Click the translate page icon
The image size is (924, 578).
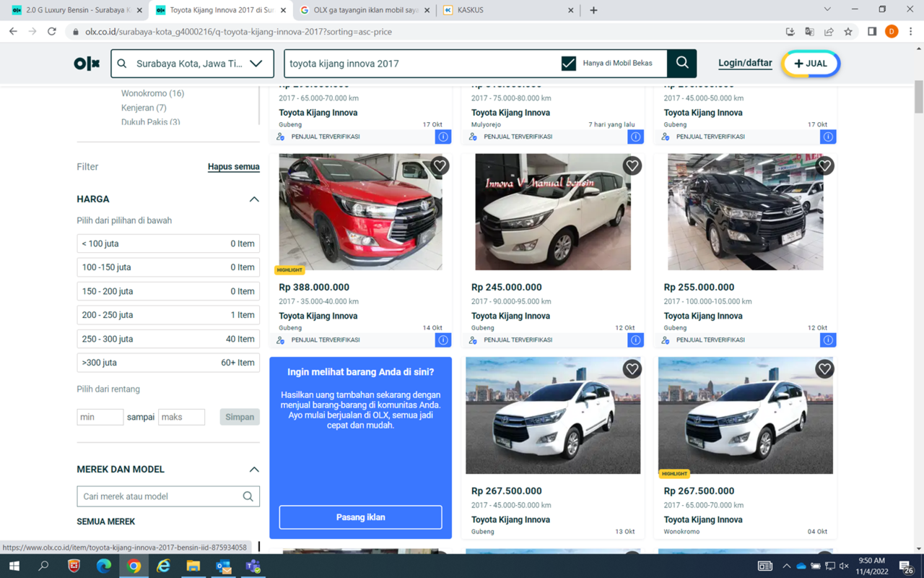pos(809,32)
